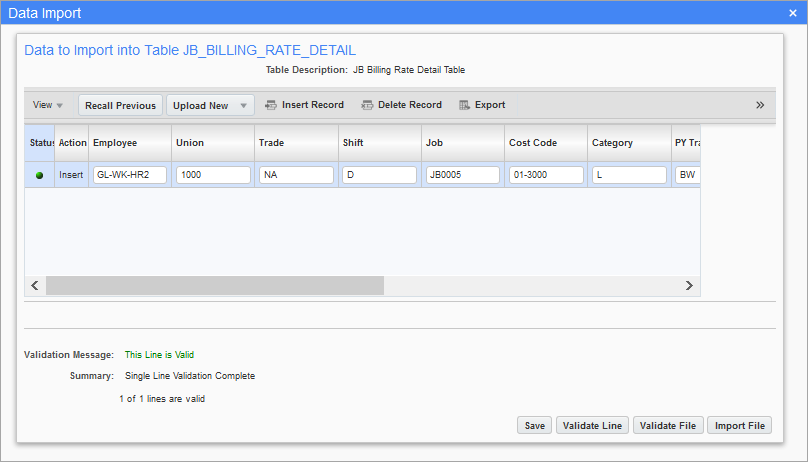Viewport: 808px width, 462px height.
Task: Click scrollbar right arrow
Action: pyautogui.click(x=689, y=285)
